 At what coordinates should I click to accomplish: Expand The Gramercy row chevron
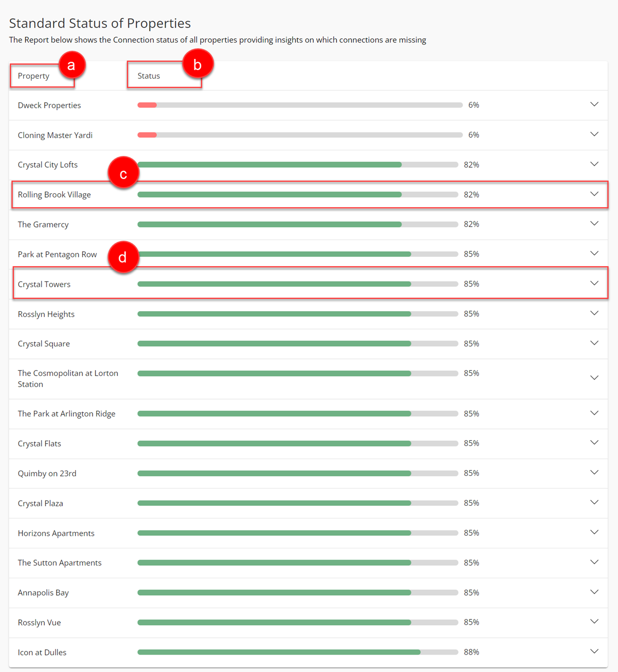pyautogui.click(x=594, y=224)
